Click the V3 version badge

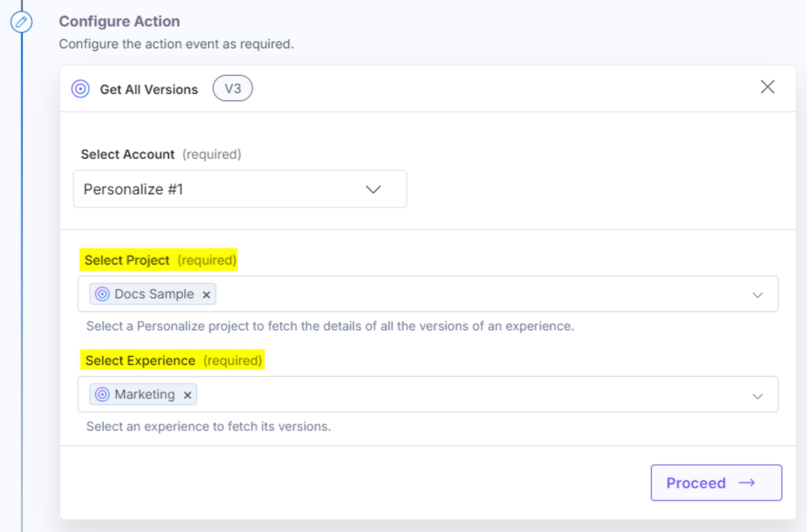(x=232, y=88)
